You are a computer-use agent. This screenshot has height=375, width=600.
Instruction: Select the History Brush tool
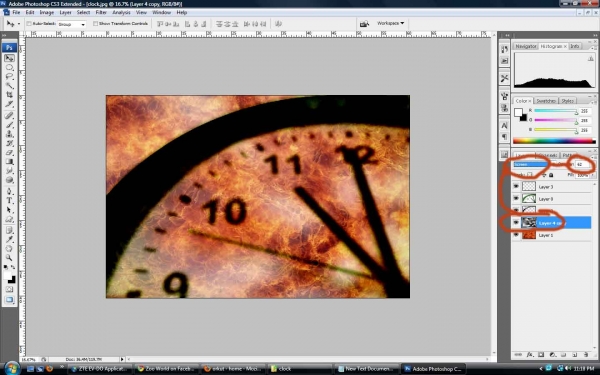(x=9, y=143)
